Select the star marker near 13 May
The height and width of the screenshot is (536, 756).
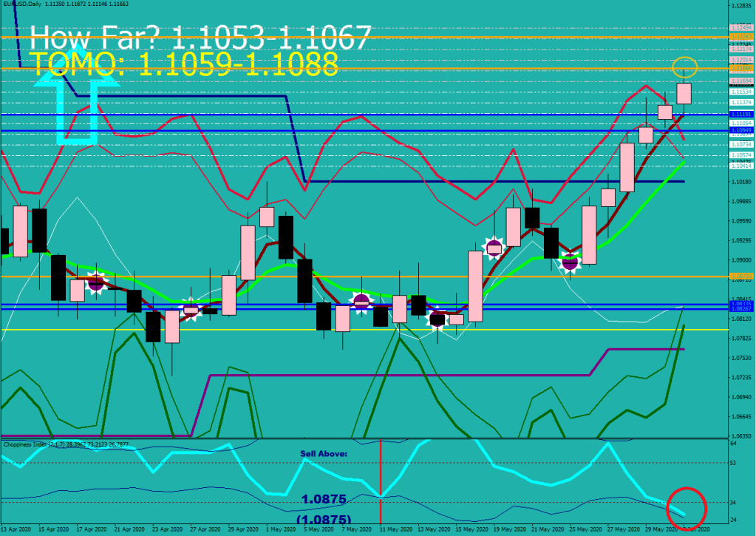coord(437,319)
